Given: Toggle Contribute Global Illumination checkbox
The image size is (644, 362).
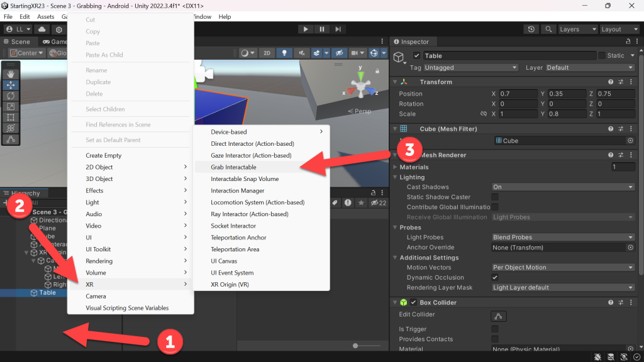Looking at the screenshot, I should 495,207.
